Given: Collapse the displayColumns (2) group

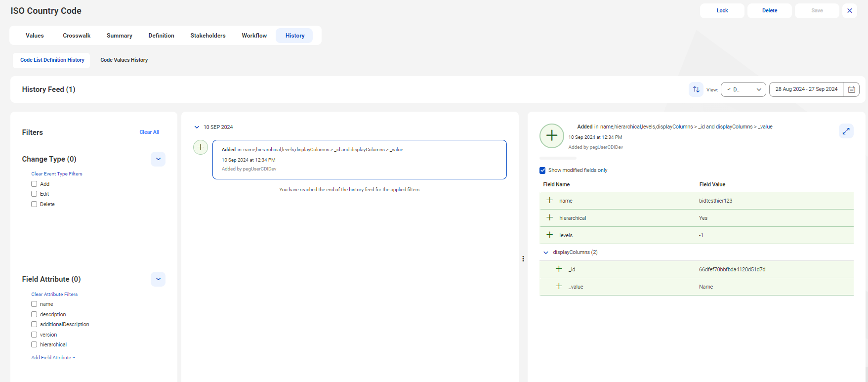Looking at the screenshot, I should coord(546,253).
